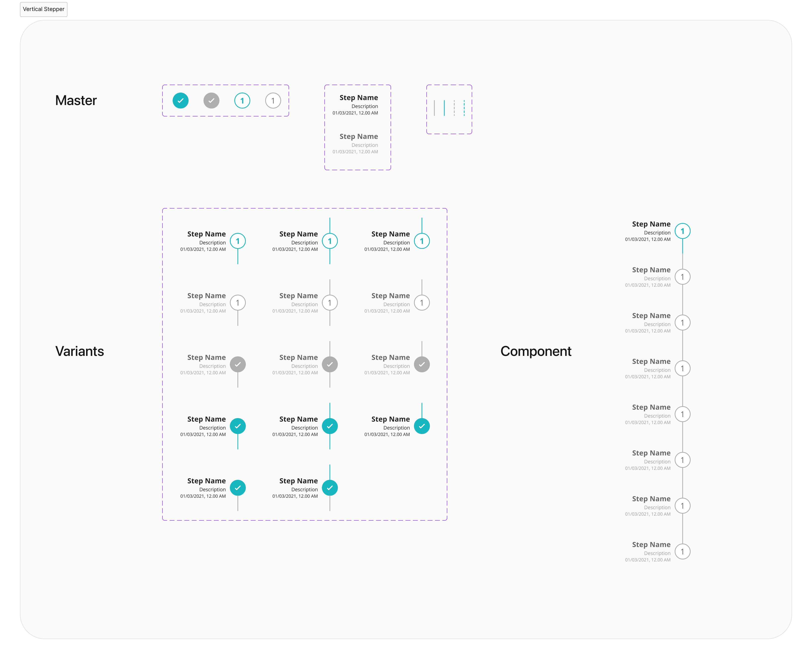
Task: Select gray check variant circle with only bottom line
Action: click(238, 364)
